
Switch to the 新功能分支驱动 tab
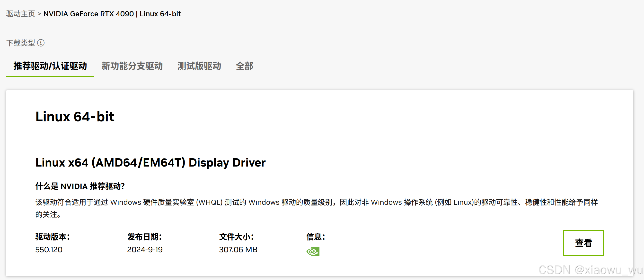[132, 66]
